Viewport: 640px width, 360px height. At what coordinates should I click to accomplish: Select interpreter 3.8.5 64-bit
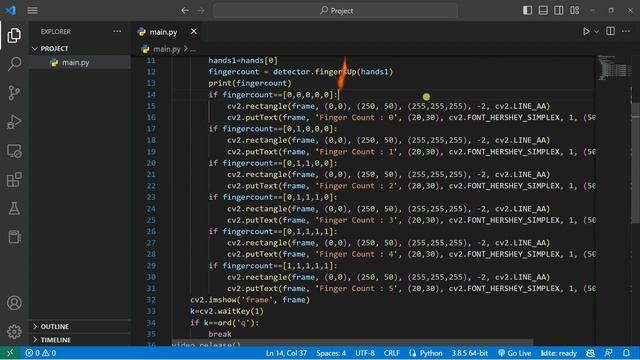click(469, 353)
